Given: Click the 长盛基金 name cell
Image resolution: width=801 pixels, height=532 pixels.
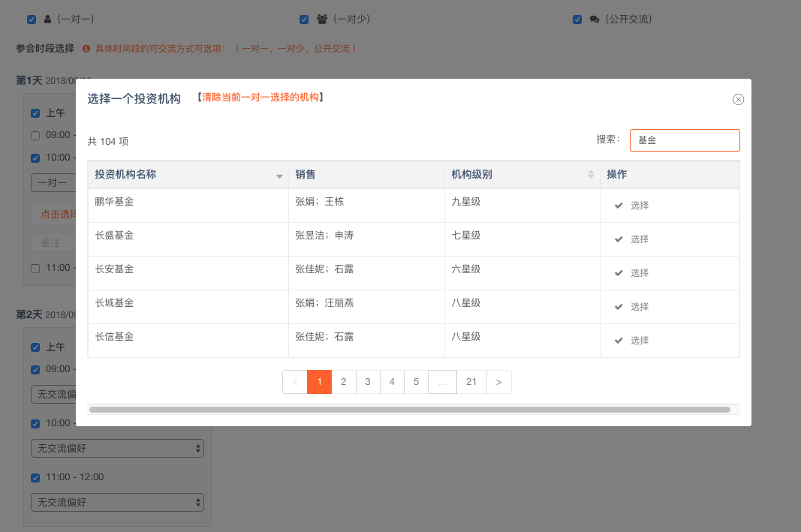Looking at the screenshot, I should 188,239.
